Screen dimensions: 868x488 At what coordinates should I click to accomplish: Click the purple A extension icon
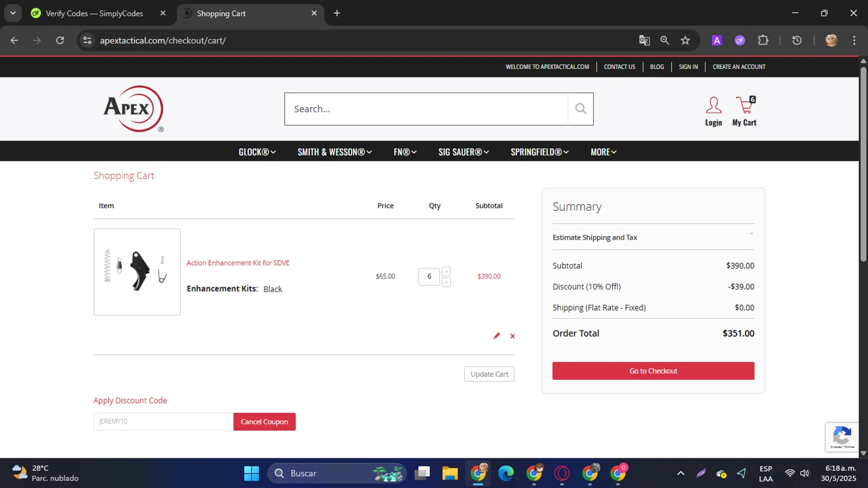click(x=717, y=40)
